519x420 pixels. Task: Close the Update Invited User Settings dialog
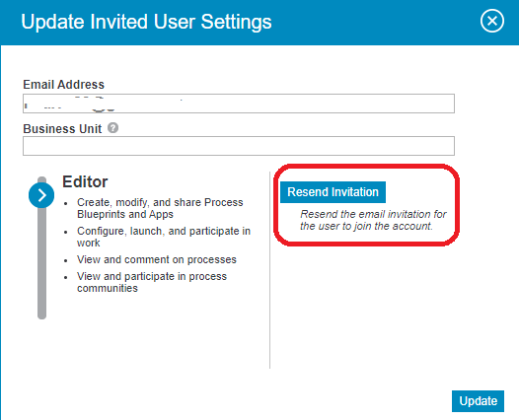coord(492,21)
